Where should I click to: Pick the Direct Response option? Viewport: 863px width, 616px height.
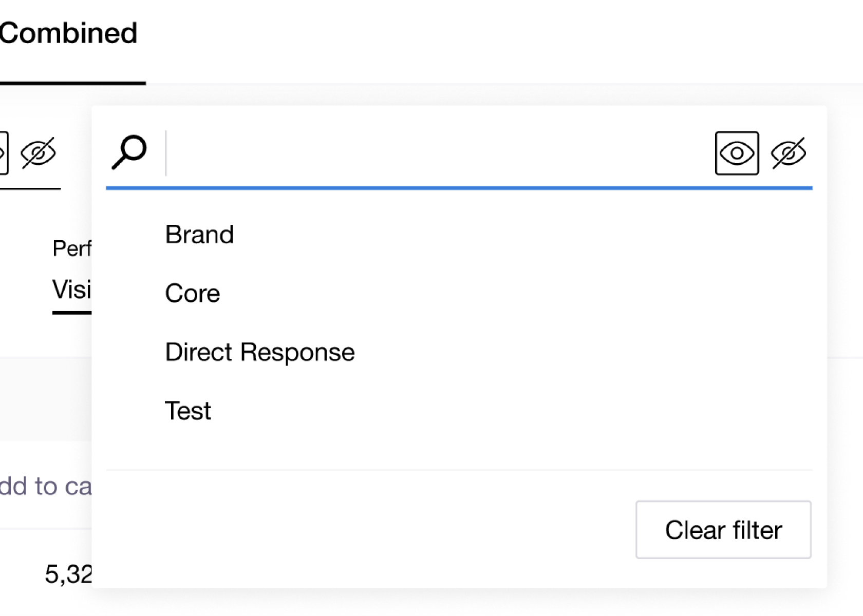259,352
